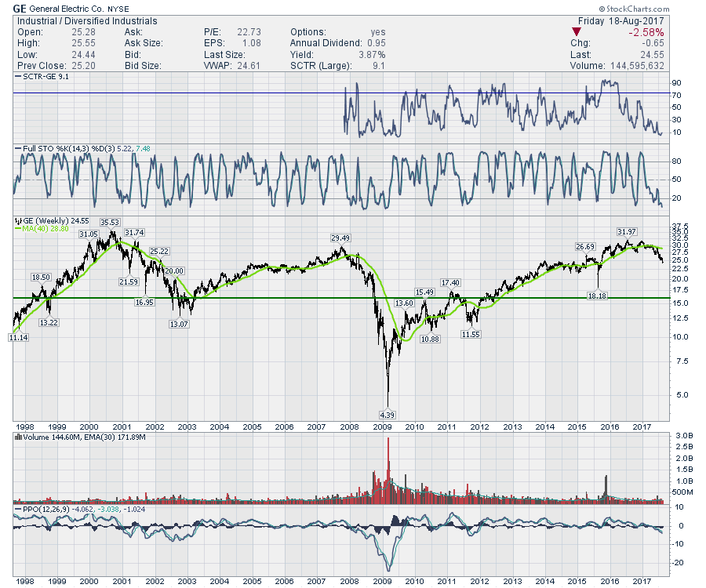Click the Chg value -0.65
706x588 pixels.
(x=653, y=43)
